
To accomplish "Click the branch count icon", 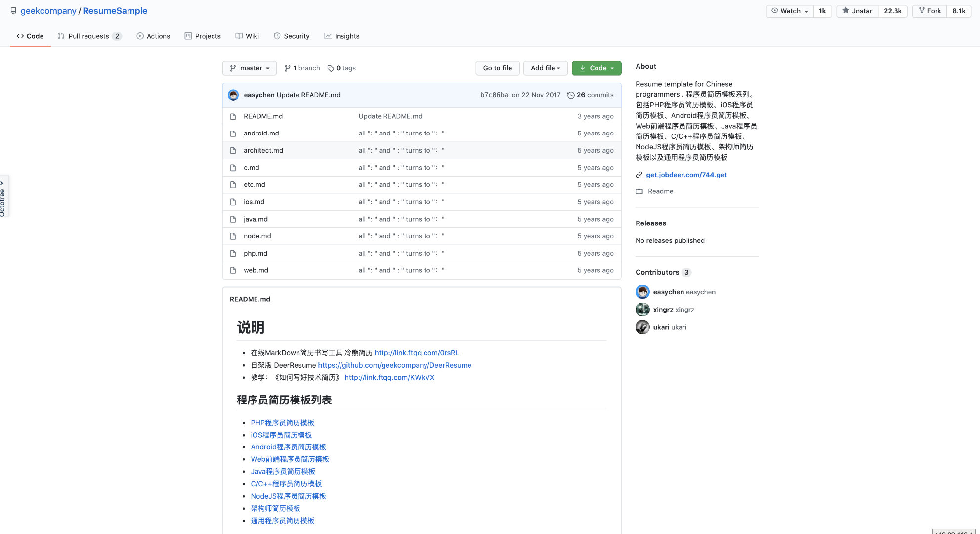I will (x=288, y=68).
